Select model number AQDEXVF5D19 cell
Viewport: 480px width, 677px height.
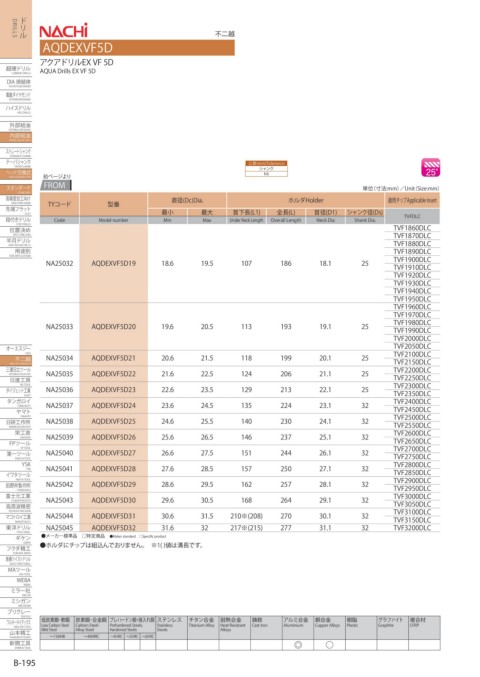click(114, 263)
